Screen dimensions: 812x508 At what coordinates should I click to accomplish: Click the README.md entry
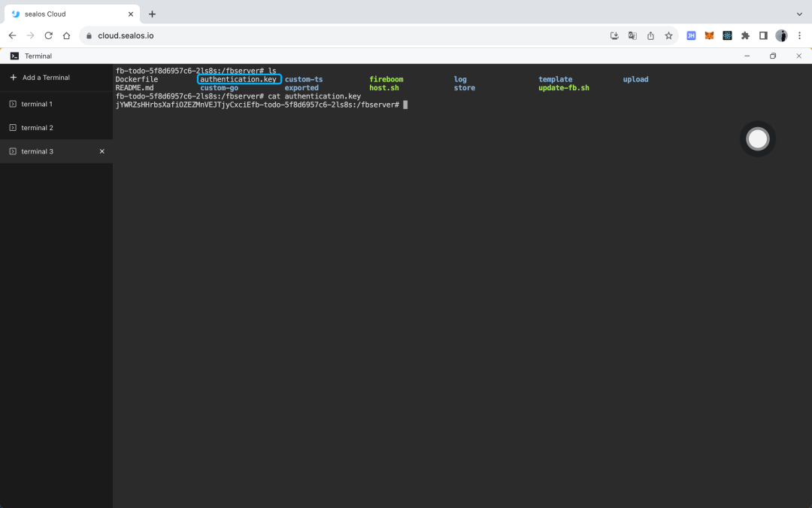(x=135, y=87)
